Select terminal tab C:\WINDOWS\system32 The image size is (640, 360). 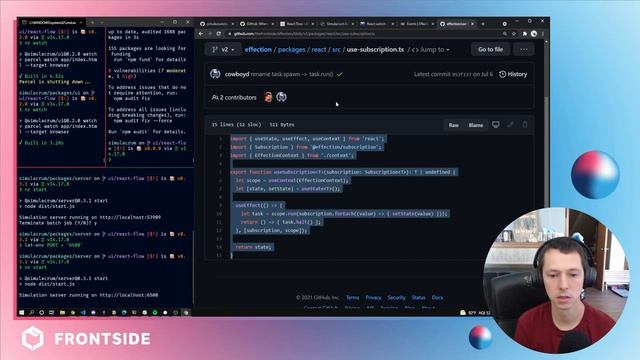(51, 22)
